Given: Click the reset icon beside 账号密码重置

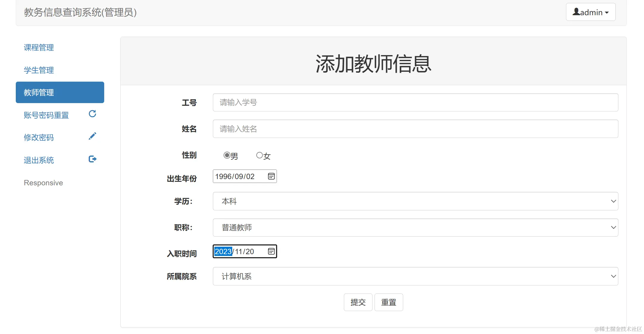Looking at the screenshot, I should pyautogui.click(x=92, y=114).
